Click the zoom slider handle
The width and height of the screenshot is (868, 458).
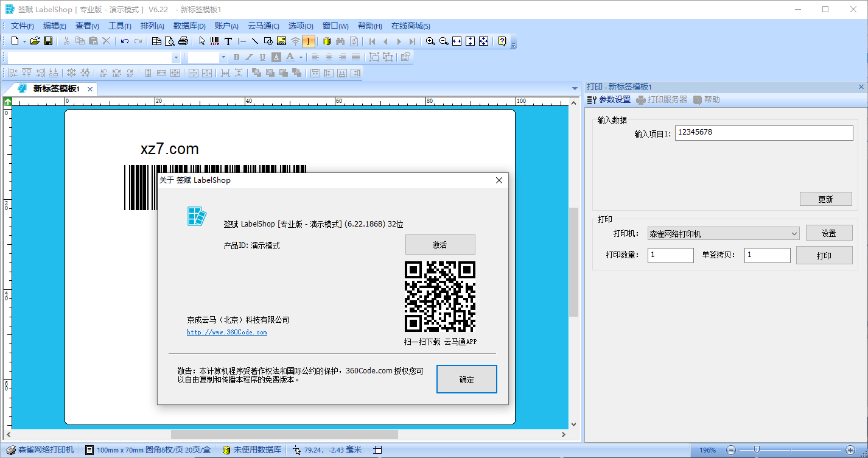pos(757,450)
